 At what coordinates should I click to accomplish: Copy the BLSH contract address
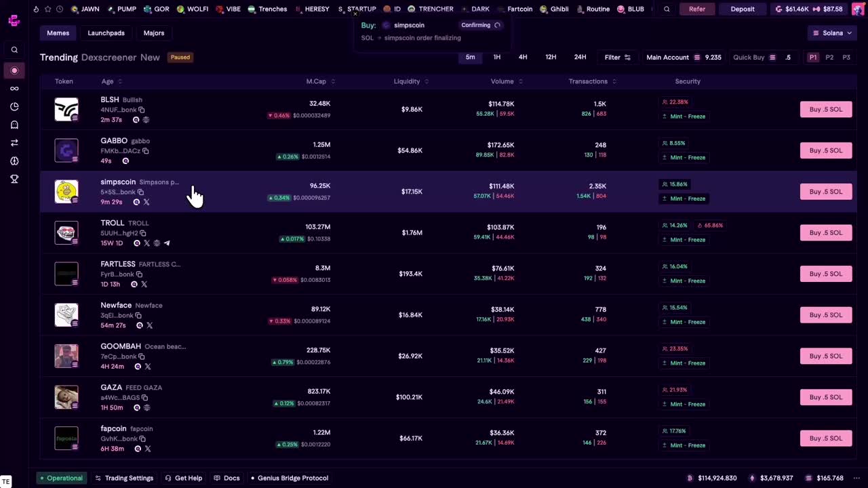tap(142, 110)
